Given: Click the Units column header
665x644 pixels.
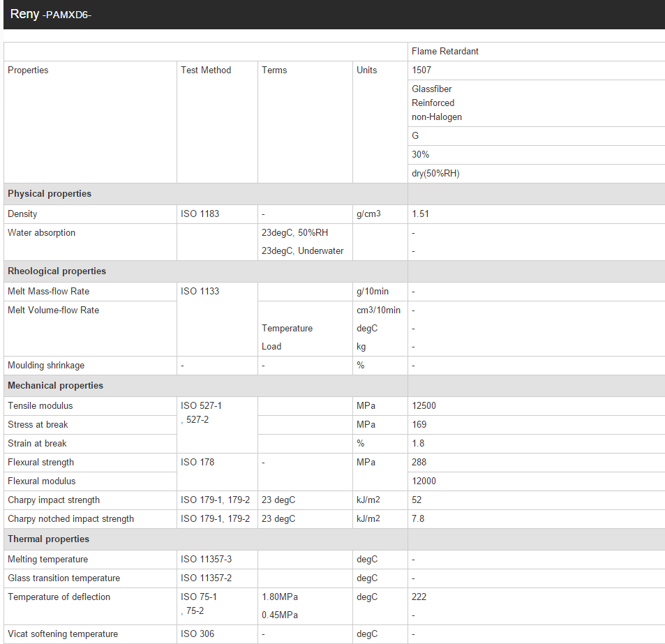Looking at the screenshot, I should tap(366, 70).
